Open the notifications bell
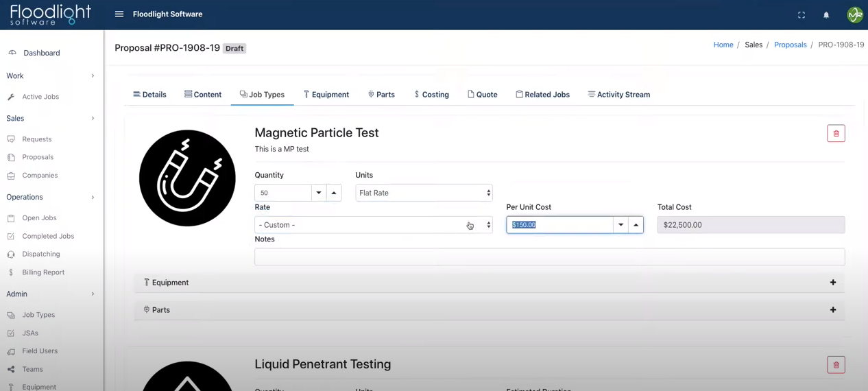 pyautogui.click(x=826, y=15)
